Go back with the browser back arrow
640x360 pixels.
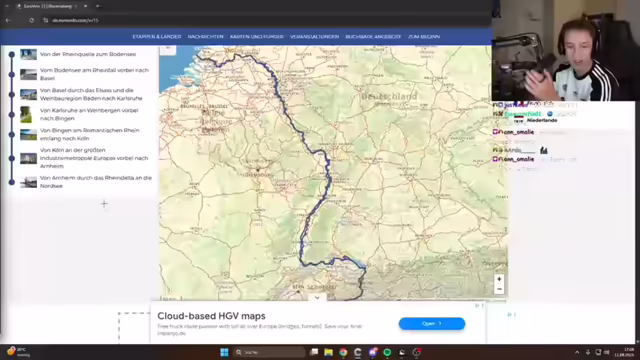(8, 20)
